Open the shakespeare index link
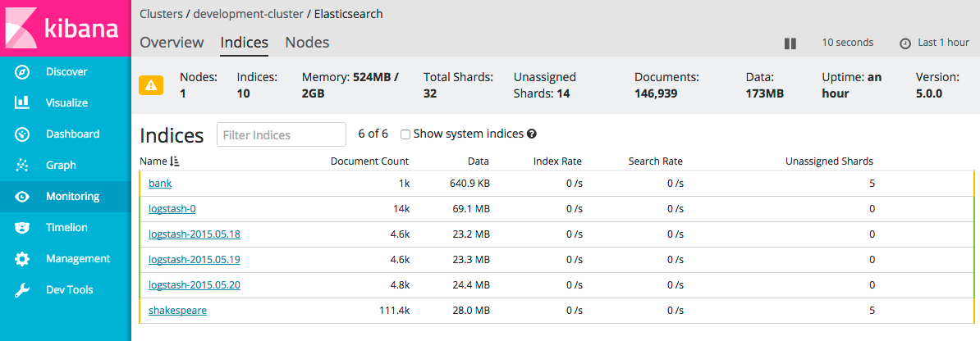980x341 pixels. point(177,311)
